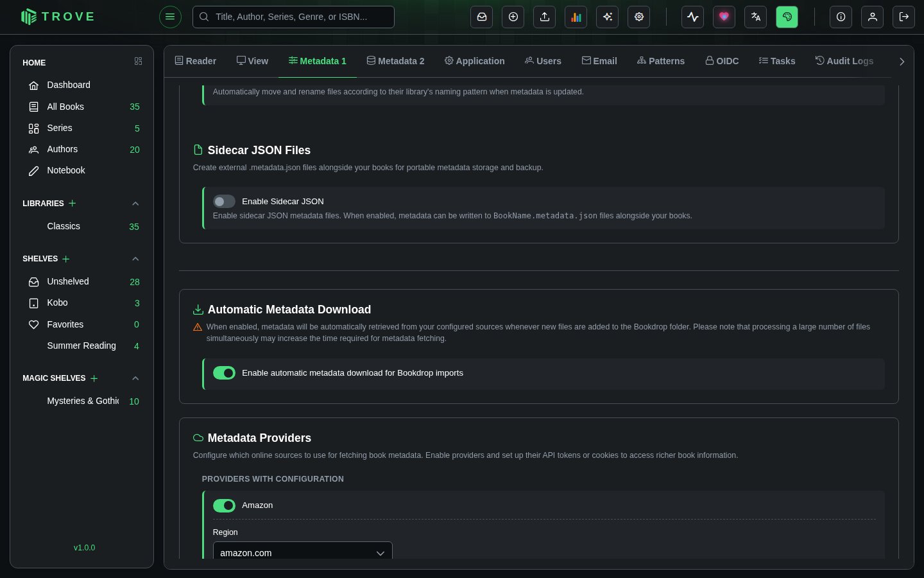Open the upload book icon

[x=545, y=17]
